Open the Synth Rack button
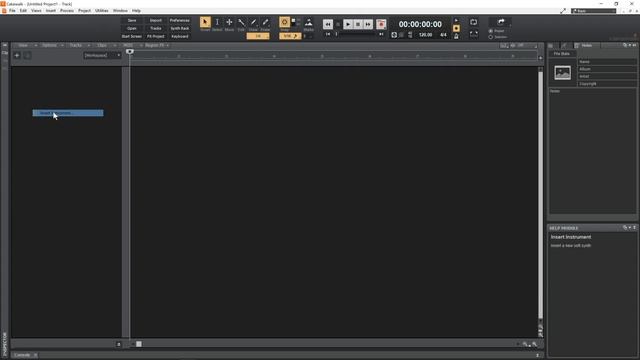Viewport: 640px width, 360px height. point(180,29)
